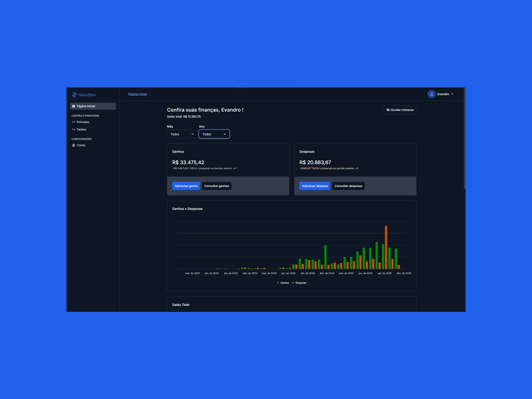Open Entradas in the sidebar
The height and width of the screenshot is (399, 532).
(83, 122)
